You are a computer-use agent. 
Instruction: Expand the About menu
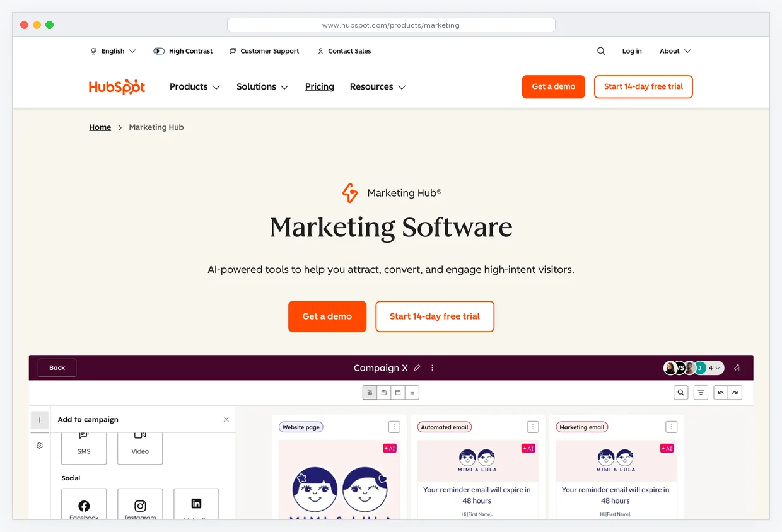pos(675,51)
